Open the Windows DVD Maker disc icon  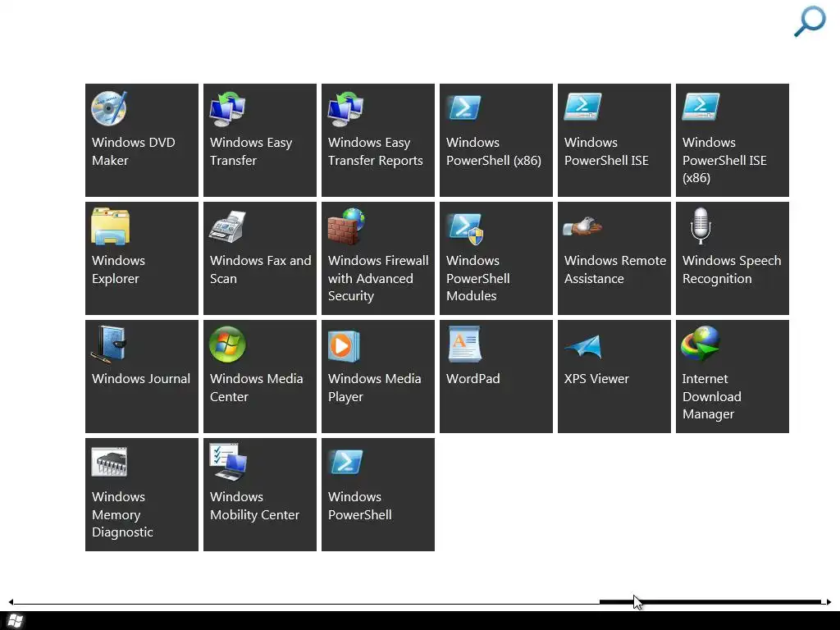pos(109,109)
